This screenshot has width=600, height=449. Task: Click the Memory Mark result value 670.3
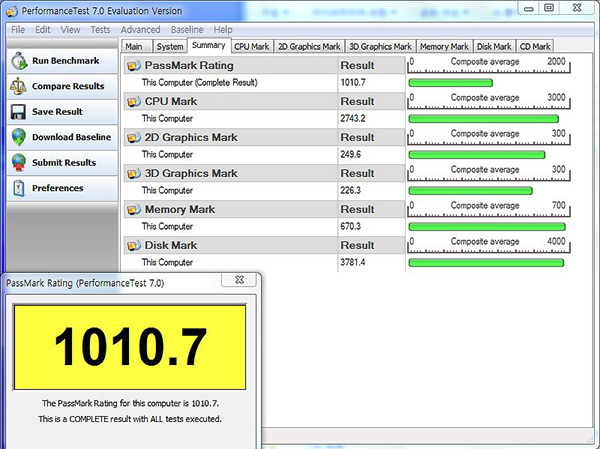pos(351,227)
